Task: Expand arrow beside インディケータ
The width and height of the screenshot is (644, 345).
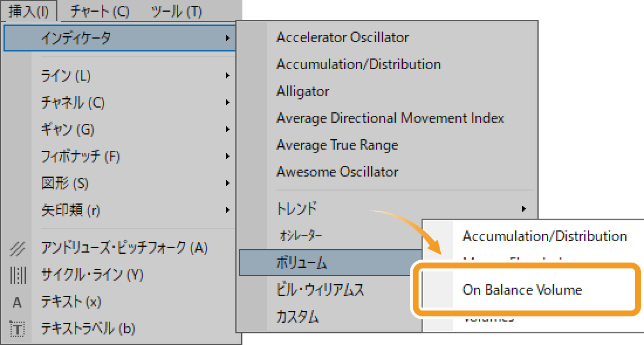Action: click(x=227, y=38)
